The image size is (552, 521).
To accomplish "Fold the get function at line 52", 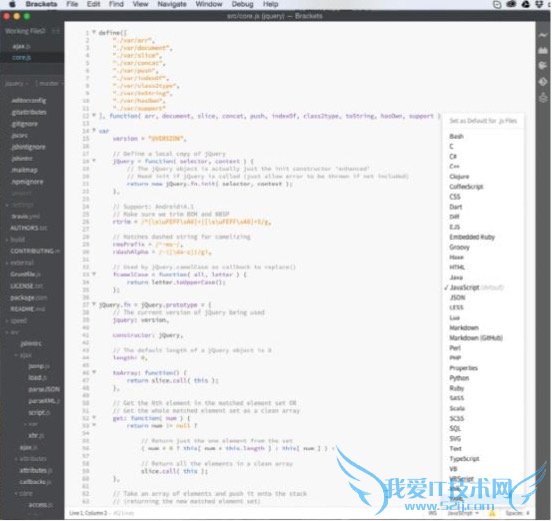I will coord(94,418).
